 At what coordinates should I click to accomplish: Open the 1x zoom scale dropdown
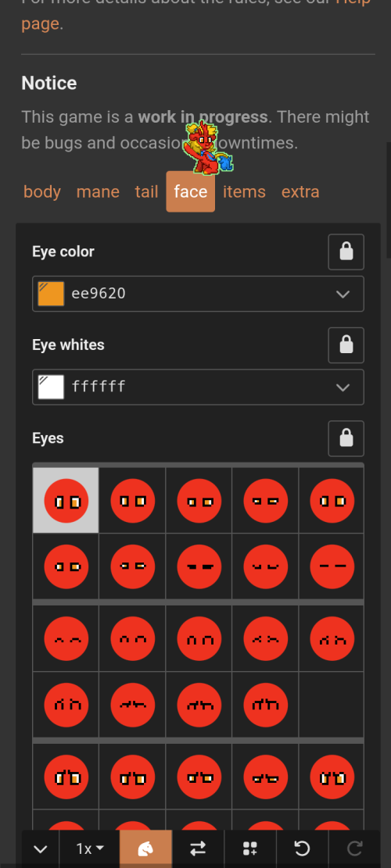point(90,848)
